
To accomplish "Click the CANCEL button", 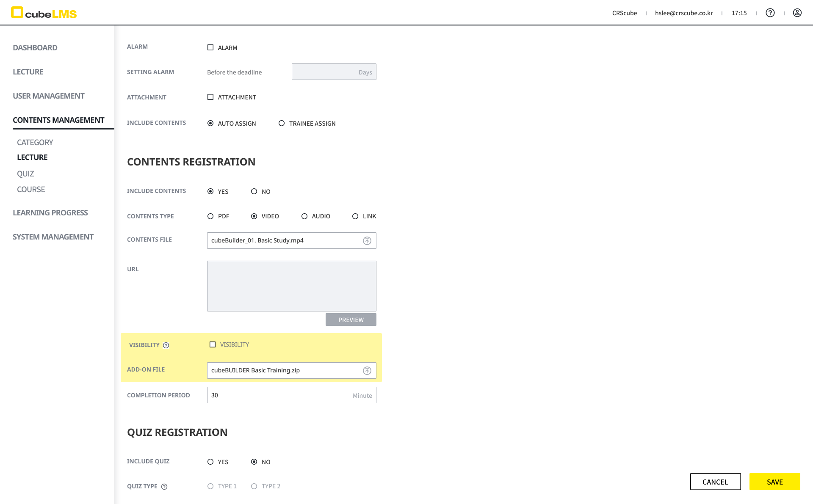I will click(x=715, y=482).
